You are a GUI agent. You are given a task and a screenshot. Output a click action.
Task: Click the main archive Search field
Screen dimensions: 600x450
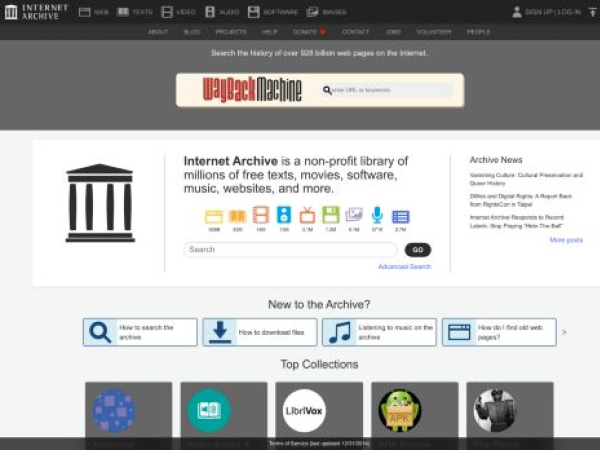[290, 250]
